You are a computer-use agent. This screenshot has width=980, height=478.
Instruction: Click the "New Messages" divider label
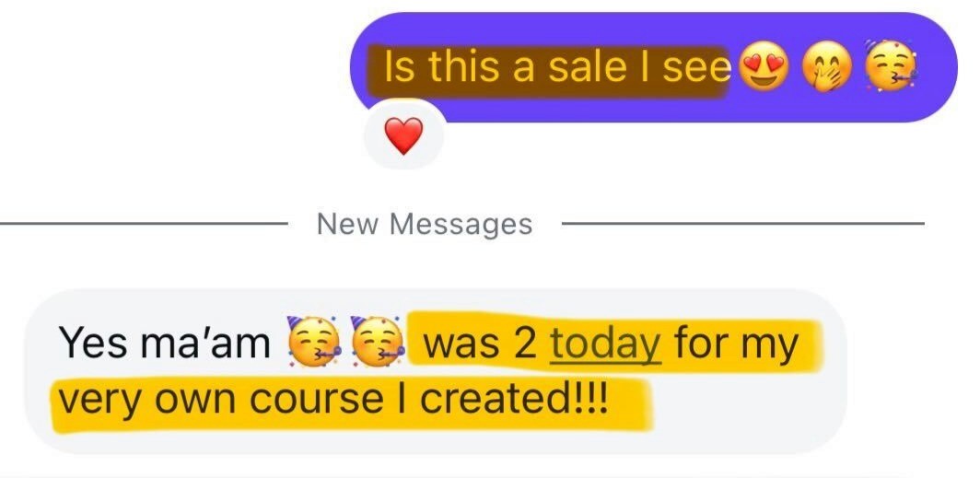pos(425,224)
